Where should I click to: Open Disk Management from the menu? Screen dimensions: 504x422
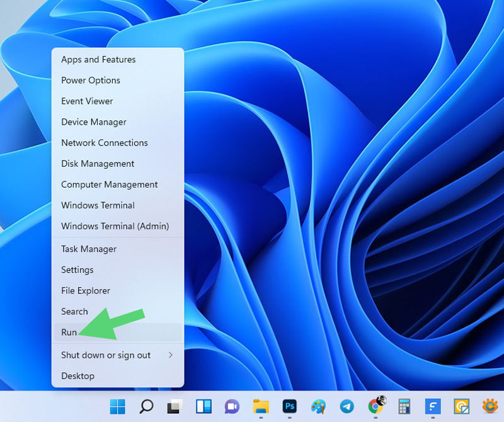98,164
